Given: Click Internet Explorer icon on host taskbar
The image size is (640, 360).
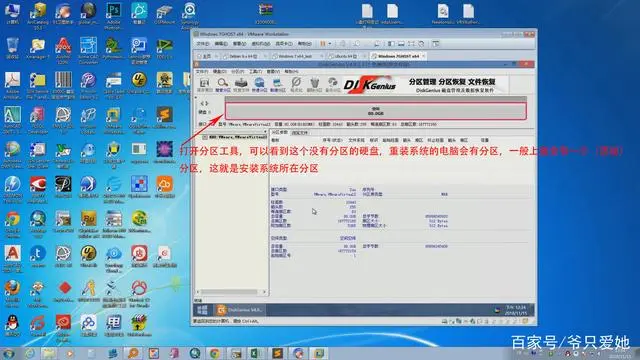Looking at the screenshot, I should click(30, 353).
